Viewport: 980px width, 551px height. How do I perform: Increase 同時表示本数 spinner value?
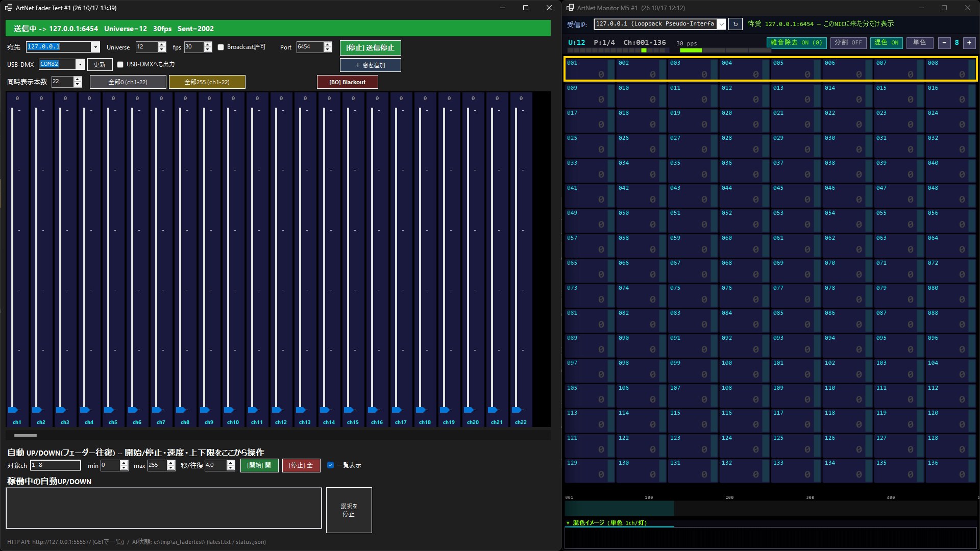[78, 79]
